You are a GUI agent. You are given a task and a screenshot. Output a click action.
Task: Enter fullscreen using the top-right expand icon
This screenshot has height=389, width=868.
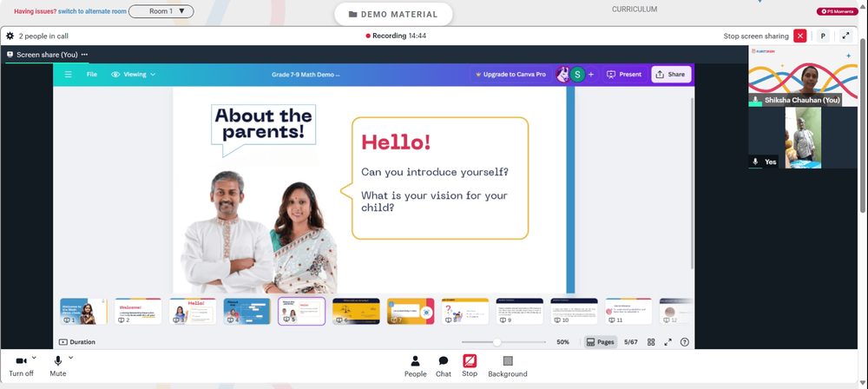click(x=845, y=36)
